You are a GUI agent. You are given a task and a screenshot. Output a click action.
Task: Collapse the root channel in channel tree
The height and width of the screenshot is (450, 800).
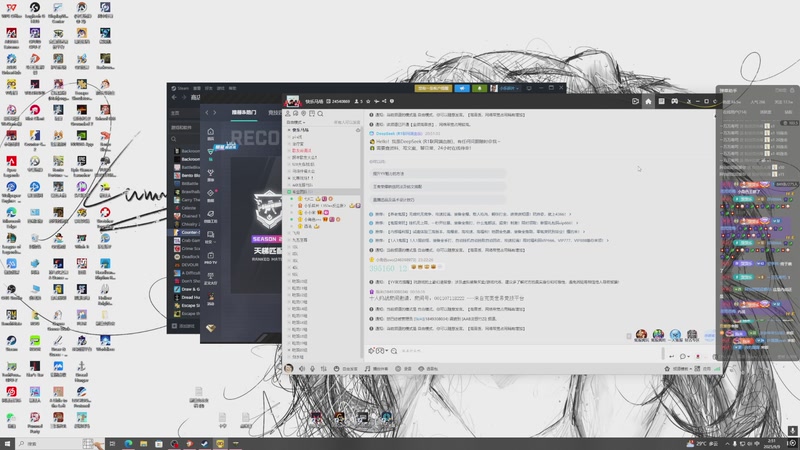point(289,130)
